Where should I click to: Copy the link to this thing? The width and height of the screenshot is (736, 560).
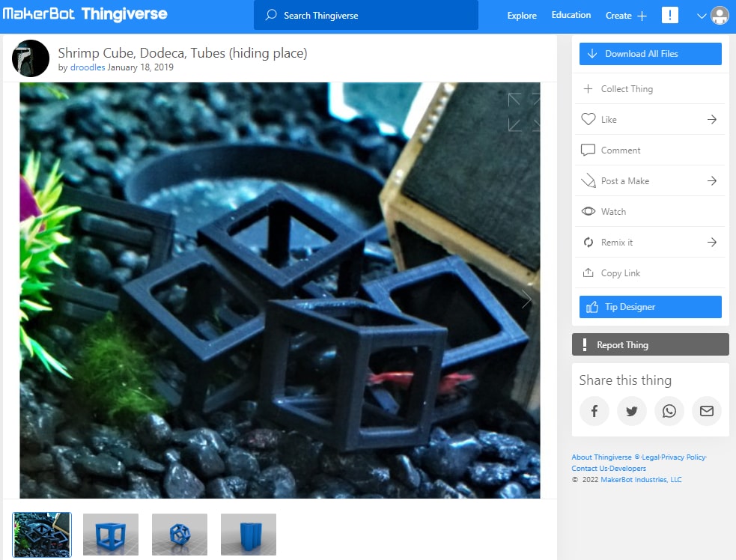tap(620, 273)
